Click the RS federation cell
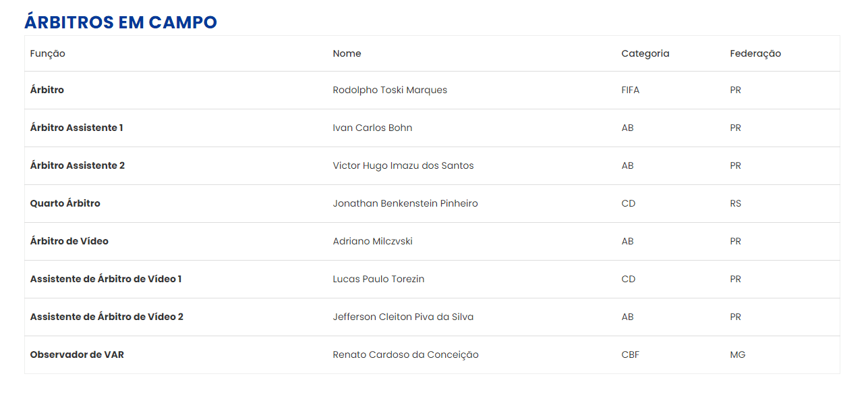This screenshot has width=868, height=395. pos(735,203)
